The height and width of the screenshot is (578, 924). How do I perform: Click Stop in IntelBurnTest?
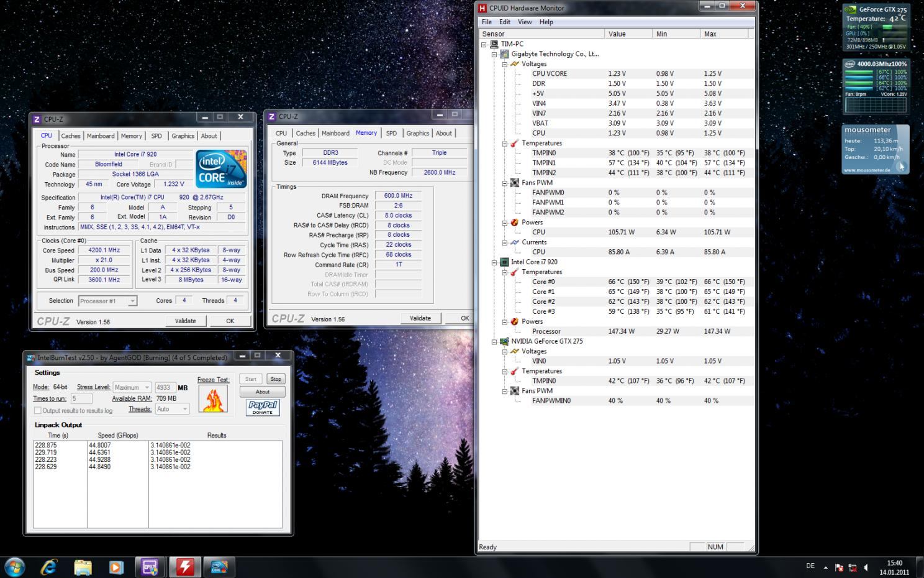point(276,379)
